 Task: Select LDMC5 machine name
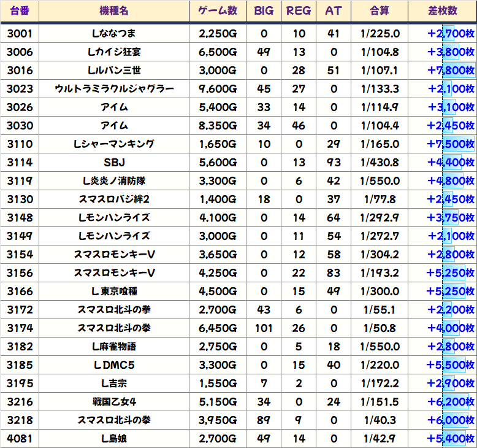pyautogui.click(x=114, y=365)
